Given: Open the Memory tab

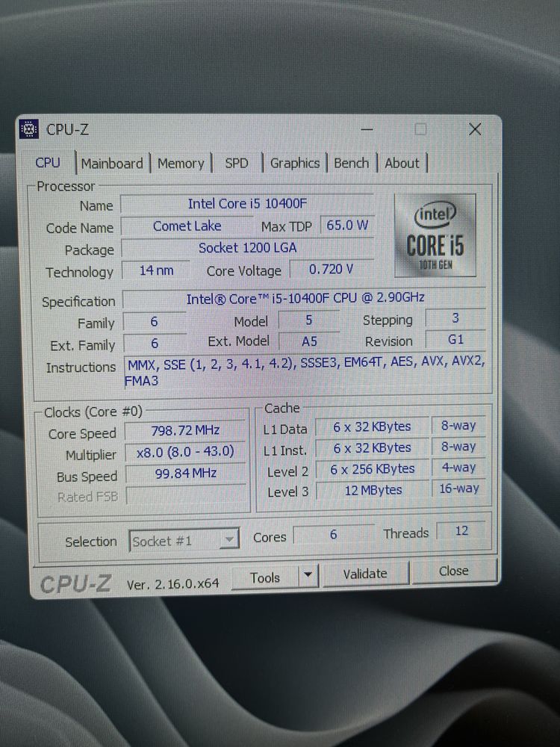Looking at the screenshot, I should tap(181, 164).
